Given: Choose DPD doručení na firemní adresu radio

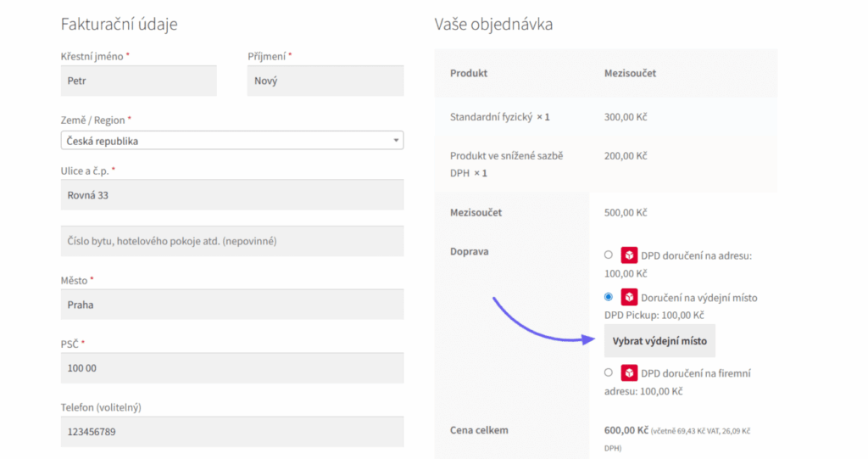Looking at the screenshot, I should 609,372.
